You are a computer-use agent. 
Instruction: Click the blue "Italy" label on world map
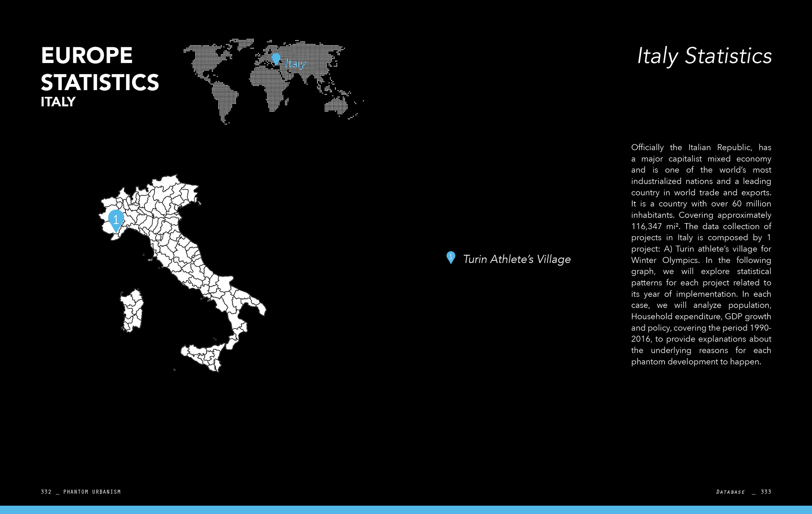coord(295,63)
